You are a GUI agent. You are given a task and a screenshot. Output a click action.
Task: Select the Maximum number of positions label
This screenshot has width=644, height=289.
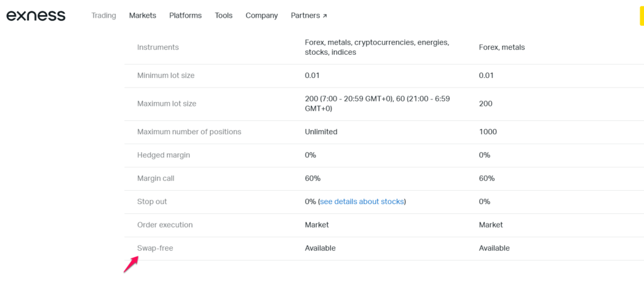pos(189,132)
